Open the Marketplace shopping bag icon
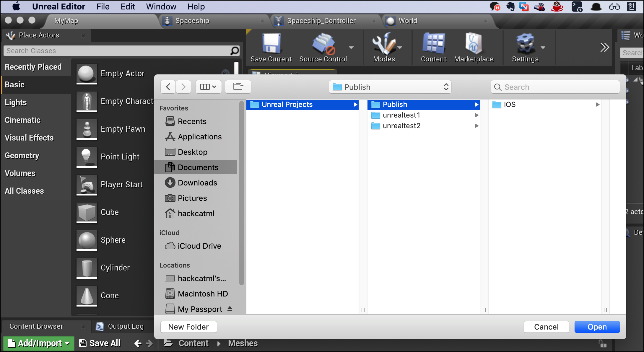The width and height of the screenshot is (644, 352). pyautogui.click(x=473, y=44)
